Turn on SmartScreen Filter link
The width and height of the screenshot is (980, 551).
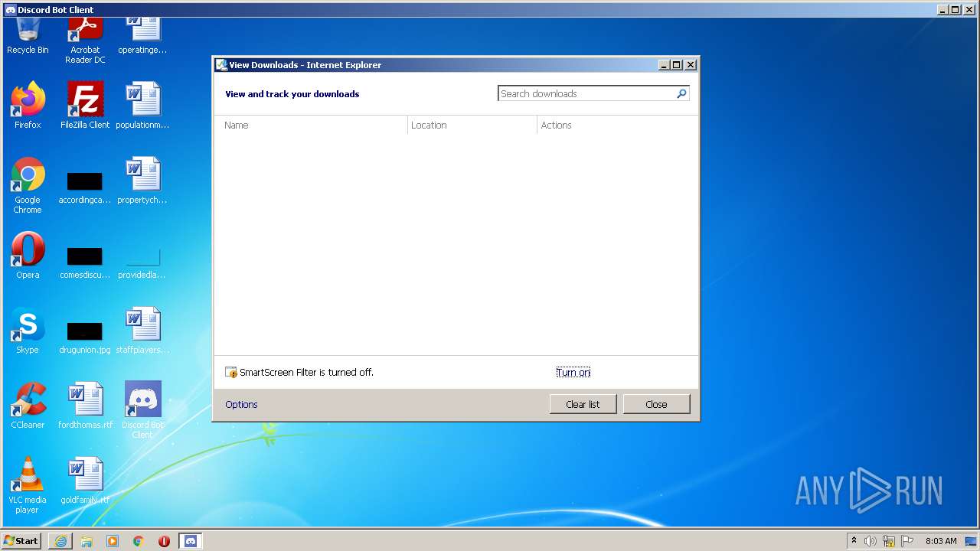coord(573,373)
